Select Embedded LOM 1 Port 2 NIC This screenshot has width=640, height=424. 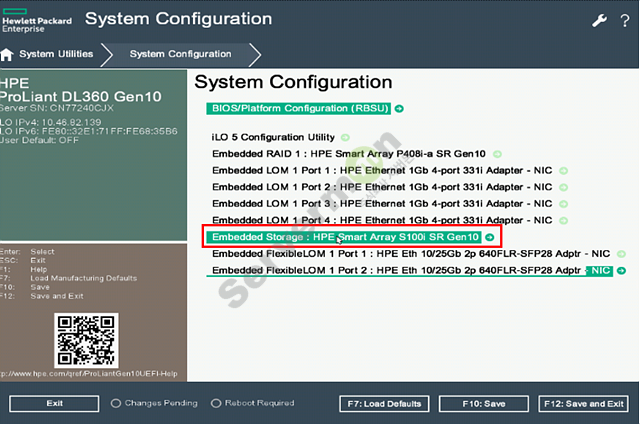(x=382, y=187)
